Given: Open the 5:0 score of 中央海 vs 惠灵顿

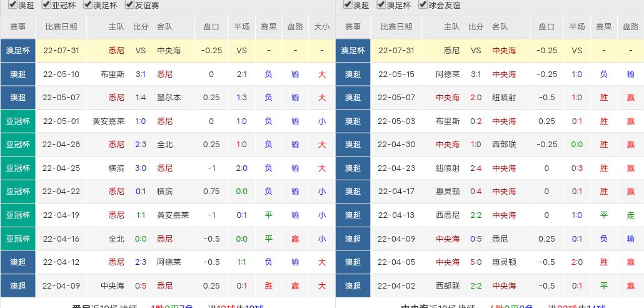Looking at the screenshot, I should point(476,262).
